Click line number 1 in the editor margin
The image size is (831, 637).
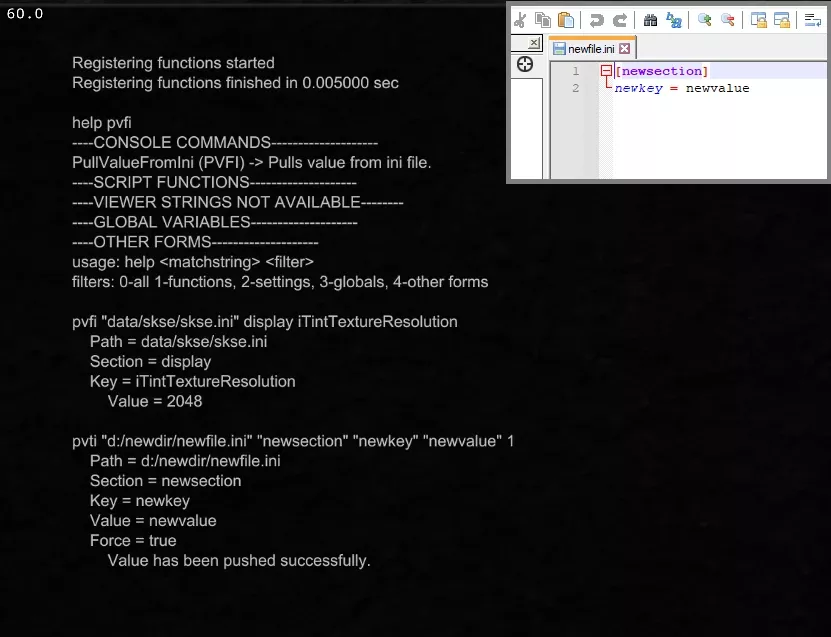point(576,71)
